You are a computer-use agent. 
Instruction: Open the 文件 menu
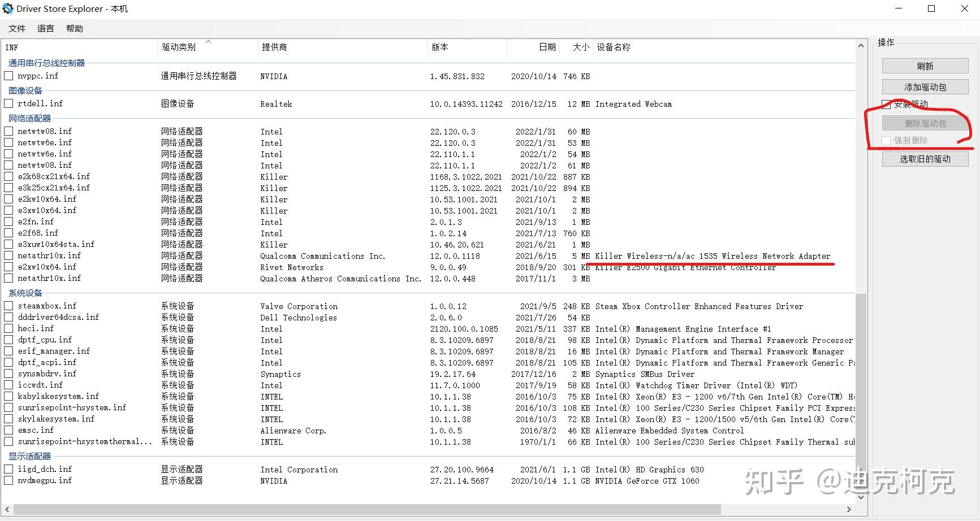(17, 29)
